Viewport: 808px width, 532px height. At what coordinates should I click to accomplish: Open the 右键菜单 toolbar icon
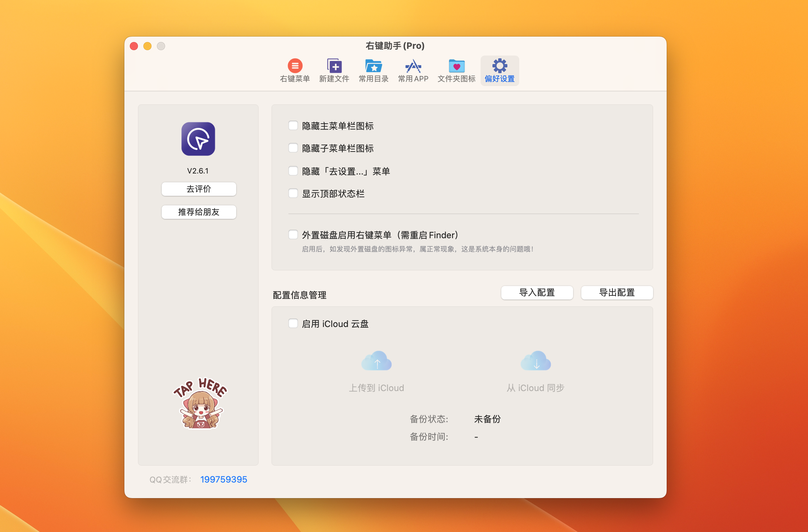click(x=295, y=66)
